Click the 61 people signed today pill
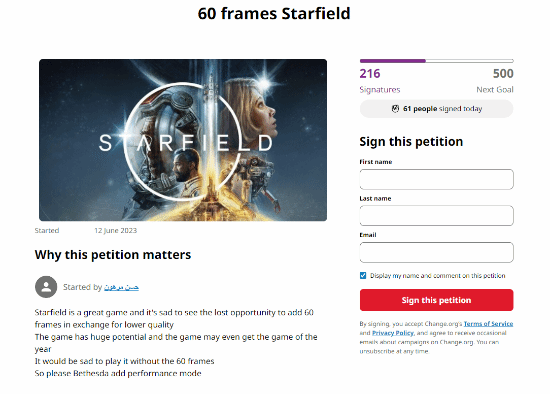Viewport: 550px width, 394px height. click(x=436, y=109)
